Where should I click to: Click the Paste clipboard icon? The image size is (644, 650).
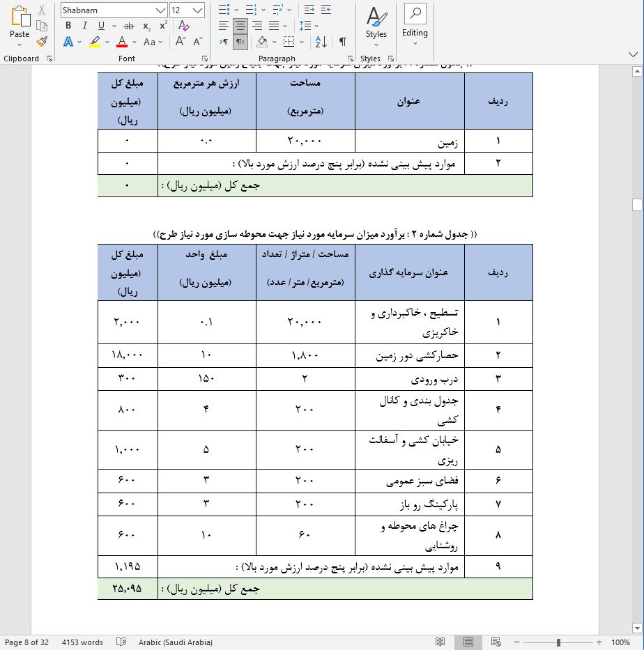[x=20, y=17]
